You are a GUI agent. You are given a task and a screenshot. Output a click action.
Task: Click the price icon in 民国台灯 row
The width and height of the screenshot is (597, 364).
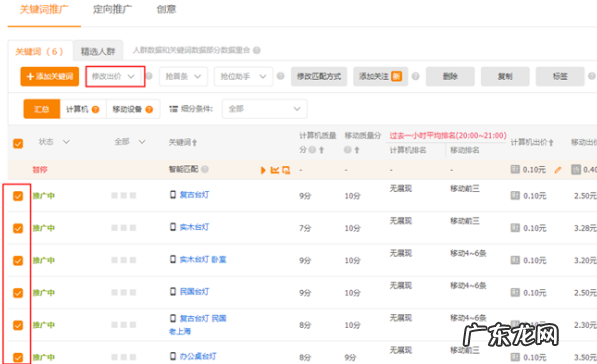[515, 293]
